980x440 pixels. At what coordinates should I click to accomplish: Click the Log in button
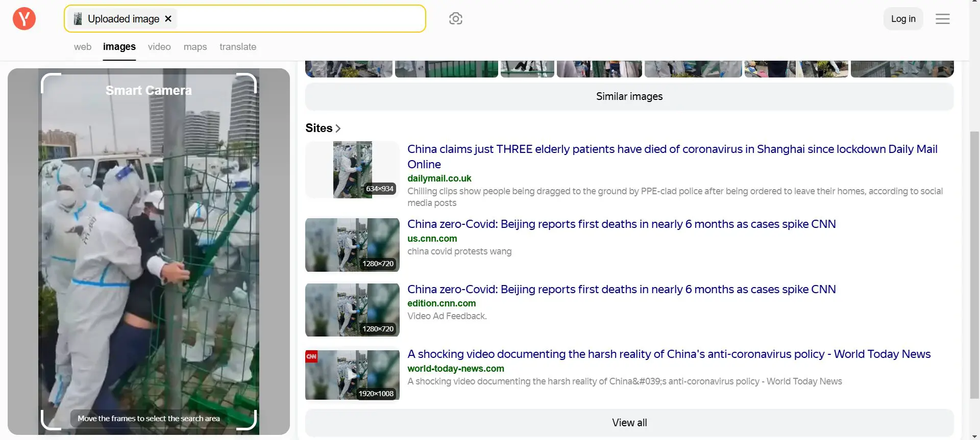pos(903,19)
